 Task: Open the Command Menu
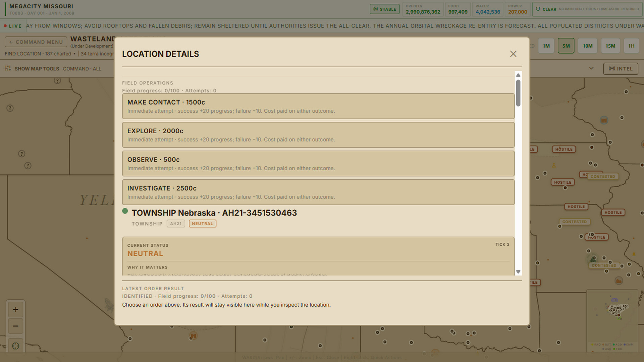click(36, 42)
